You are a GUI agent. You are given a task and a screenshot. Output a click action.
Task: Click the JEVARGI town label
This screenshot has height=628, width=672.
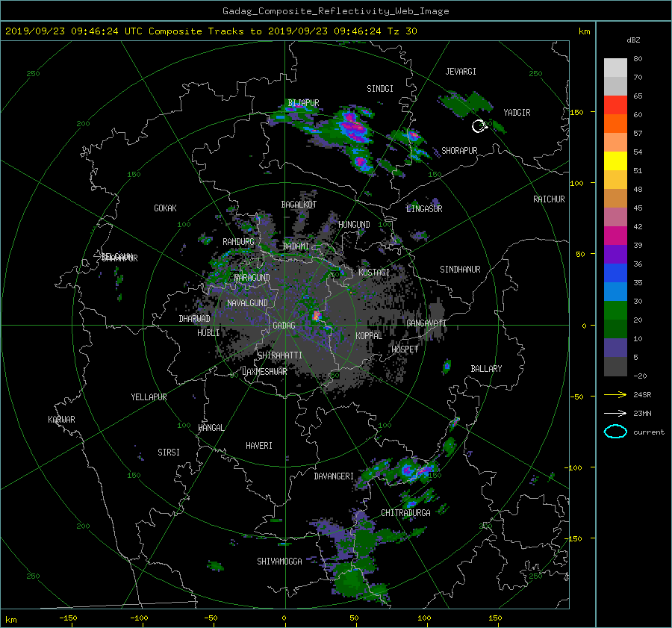[461, 71]
